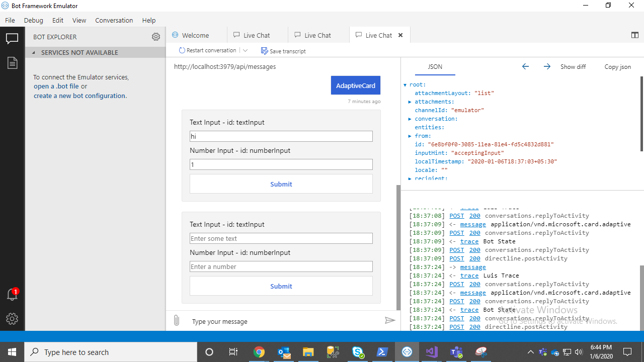Open Skype from the Windows taskbar
Image resolution: width=644 pixels, height=362 pixels.
358,352
